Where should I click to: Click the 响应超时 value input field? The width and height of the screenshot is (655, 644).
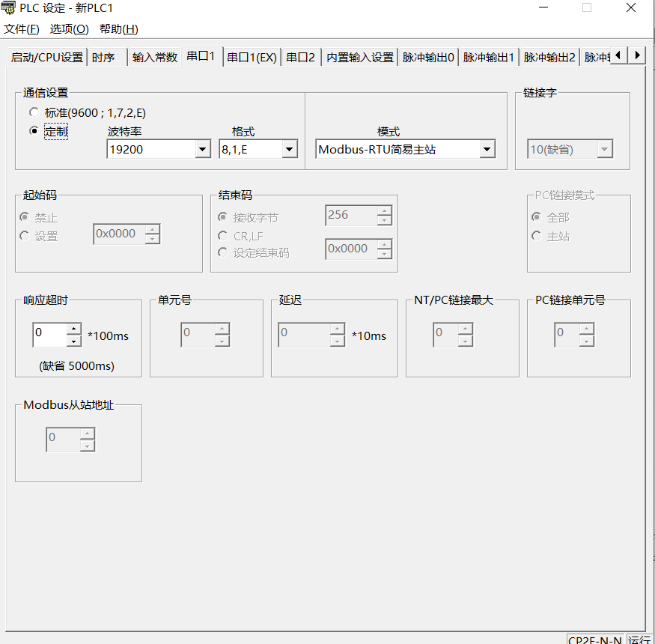pyautogui.click(x=49, y=335)
